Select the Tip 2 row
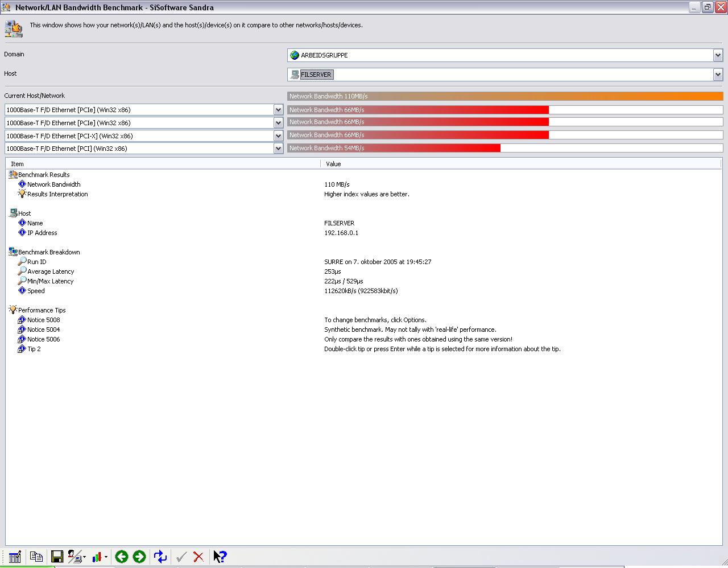The image size is (728, 568). (x=364, y=349)
